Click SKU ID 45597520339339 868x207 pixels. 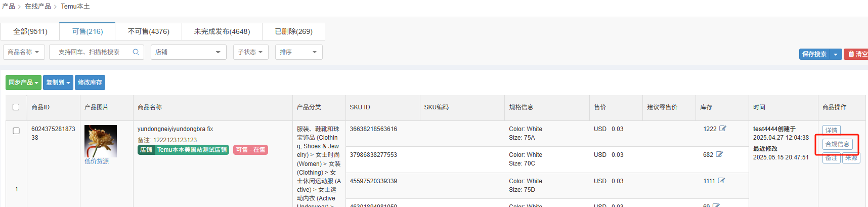[373, 181]
